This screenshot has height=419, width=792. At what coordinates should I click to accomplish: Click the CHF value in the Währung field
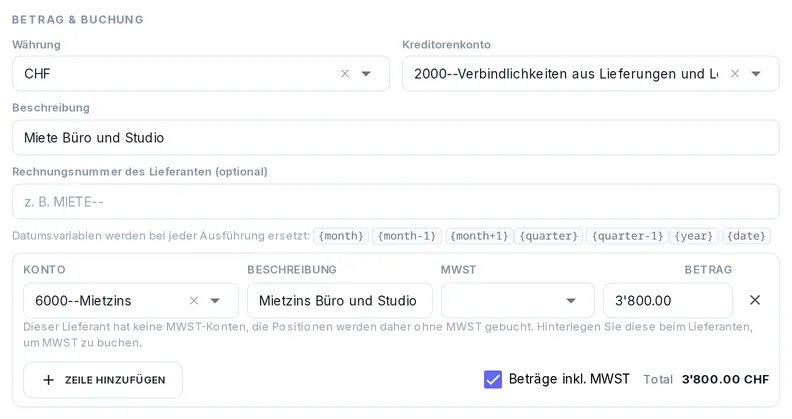pos(37,74)
